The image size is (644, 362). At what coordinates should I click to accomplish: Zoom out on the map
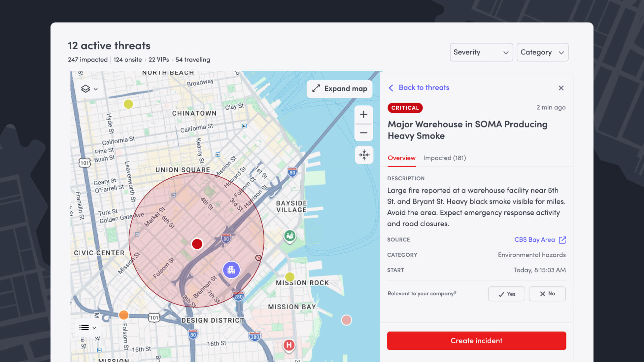(x=364, y=133)
